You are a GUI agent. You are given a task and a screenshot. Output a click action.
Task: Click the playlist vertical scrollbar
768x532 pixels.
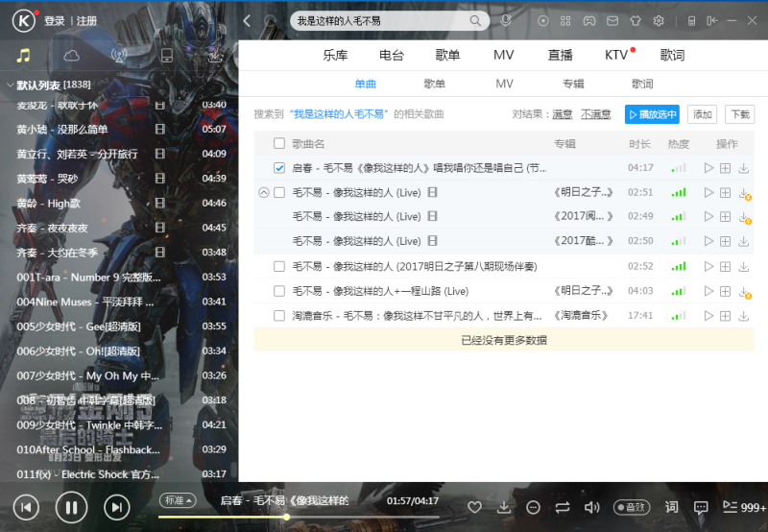234,469
